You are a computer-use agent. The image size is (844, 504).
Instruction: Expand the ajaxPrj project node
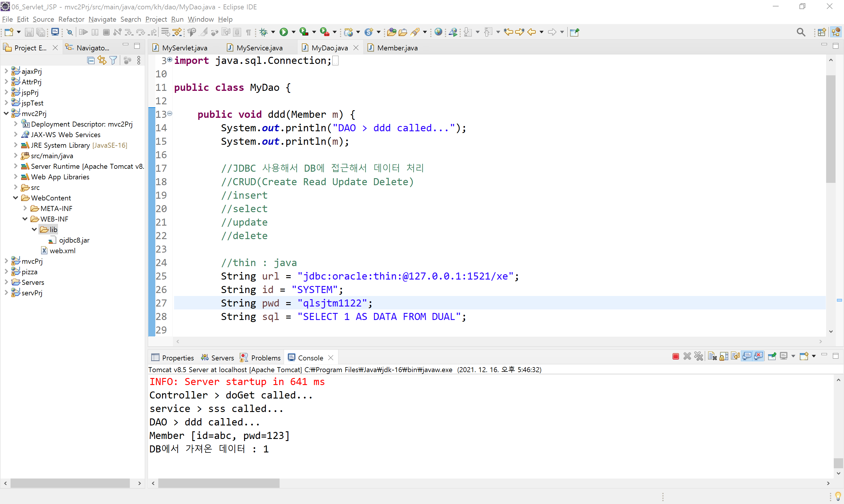click(x=6, y=71)
